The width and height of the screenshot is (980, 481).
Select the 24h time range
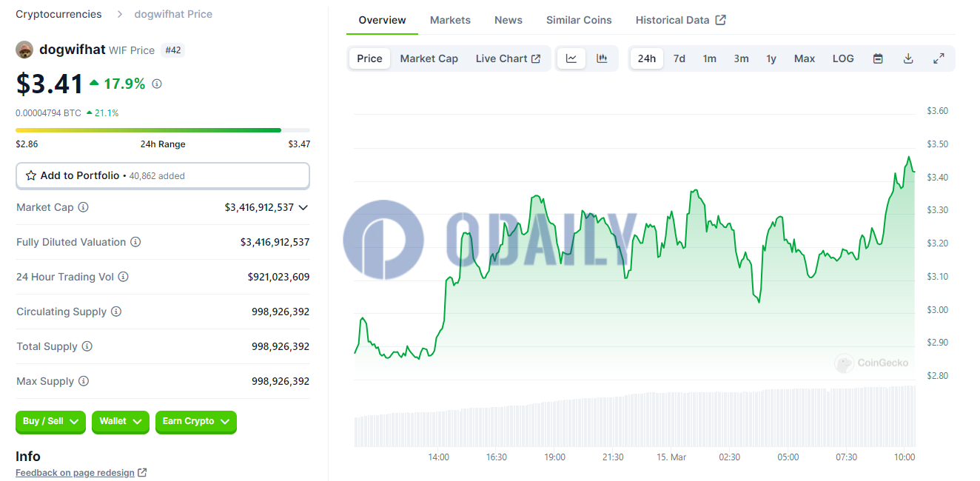pos(647,58)
